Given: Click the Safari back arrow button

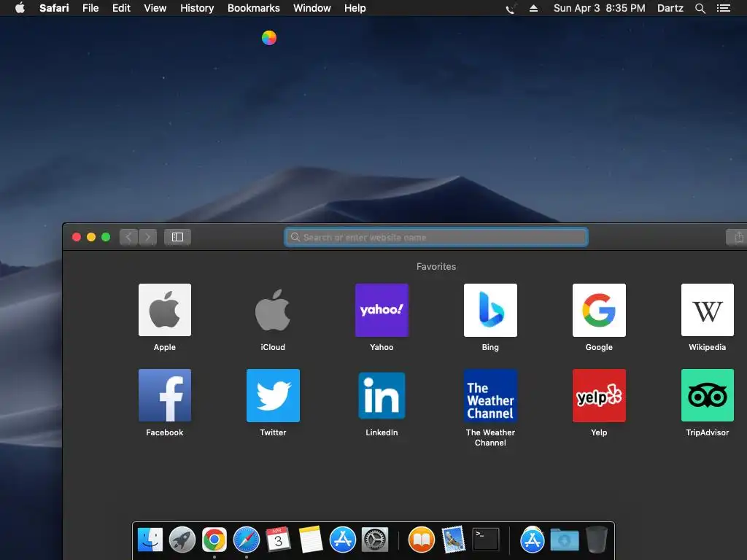Looking at the screenshot, I should click(x=128, y=237).
